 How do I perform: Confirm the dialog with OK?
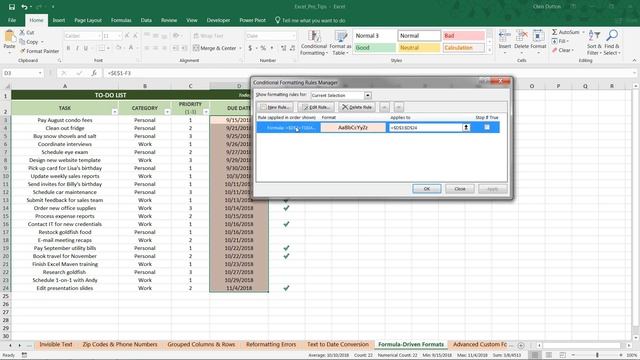point(427,189)
